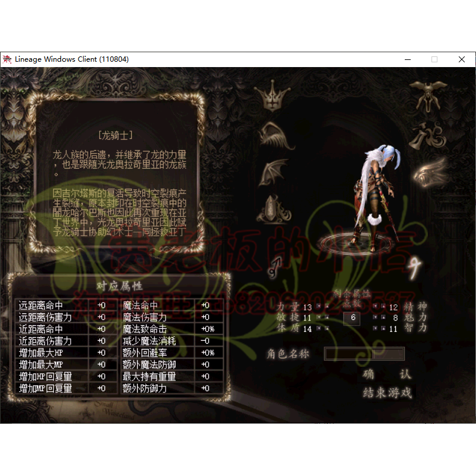Click the 对应属性 panel heading
This screenshot has height=476, width=476.
(119, 286)
